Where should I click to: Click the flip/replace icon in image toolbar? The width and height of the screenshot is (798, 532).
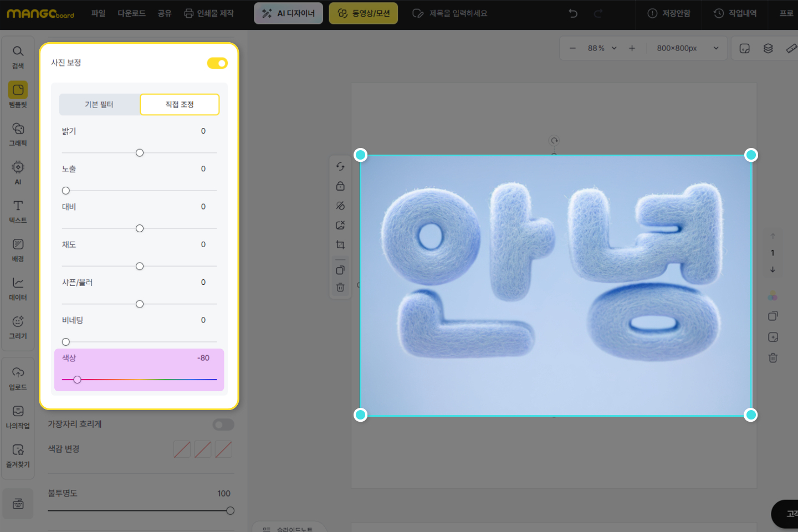[340, 166]
